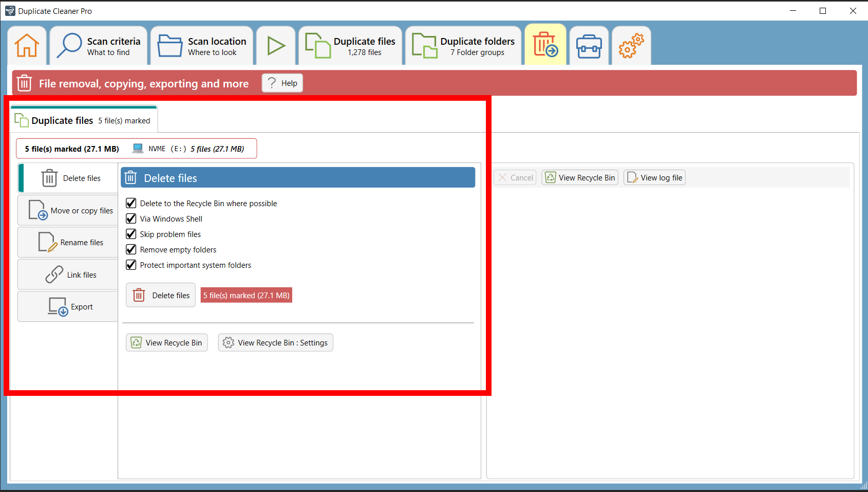
Task: Open Scan criteria settings
Action: pos(98,45)
